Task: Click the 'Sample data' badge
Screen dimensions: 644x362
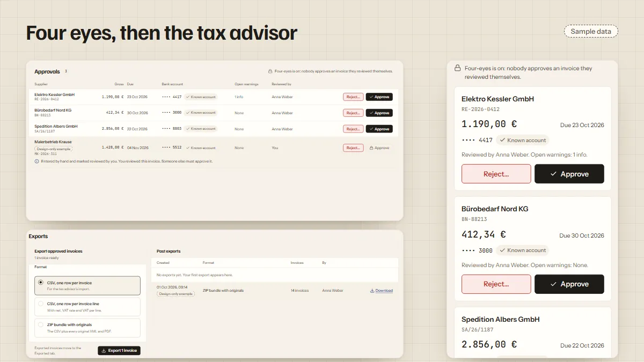Action: click(x=591, y=31)
